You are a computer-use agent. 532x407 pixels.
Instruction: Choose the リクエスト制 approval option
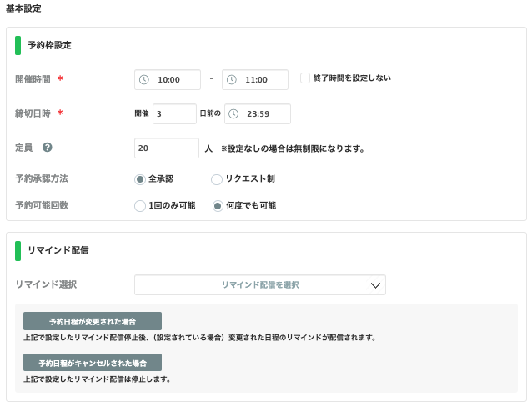click(217, 178)
